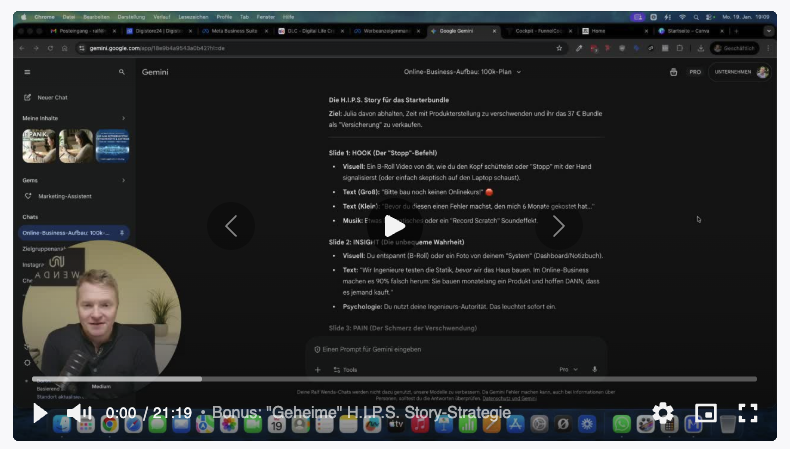Expand the Meine Inhalte section
The image size is (790, 449).
[x=124, y=118]
